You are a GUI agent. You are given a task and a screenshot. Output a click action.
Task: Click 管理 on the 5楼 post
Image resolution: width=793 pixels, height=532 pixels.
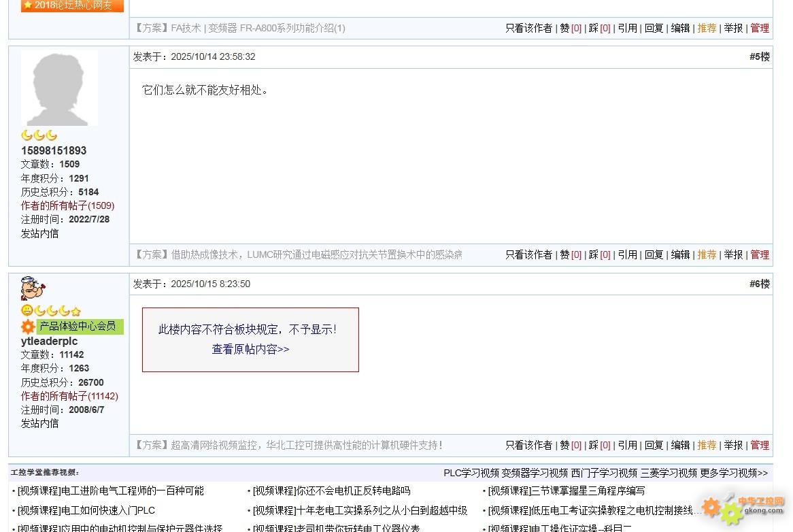click(760, 254)
